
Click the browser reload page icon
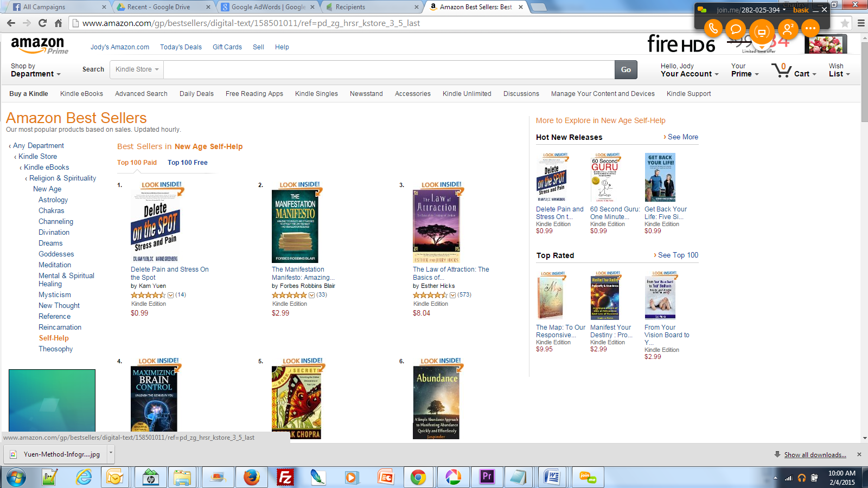coord(43,23)
